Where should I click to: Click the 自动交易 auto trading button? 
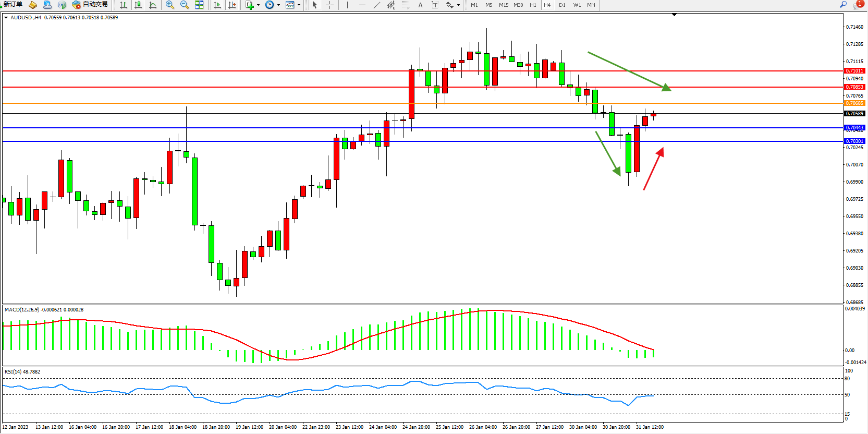tap(90, 4)
